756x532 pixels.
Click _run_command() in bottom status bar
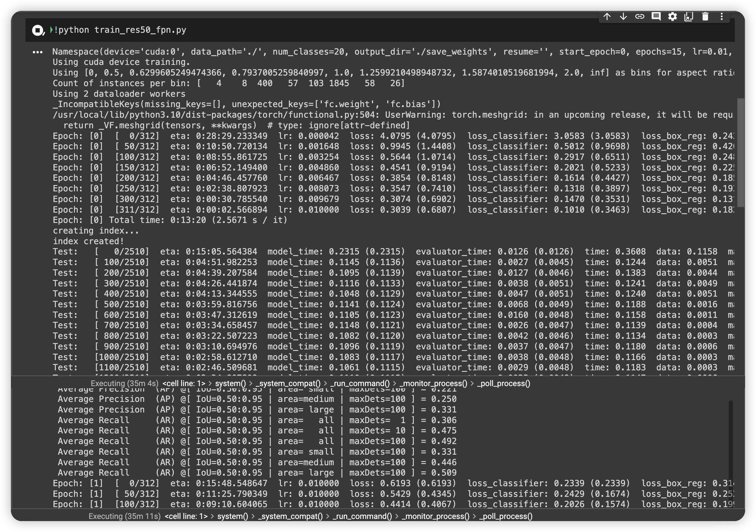pos(362,516)
